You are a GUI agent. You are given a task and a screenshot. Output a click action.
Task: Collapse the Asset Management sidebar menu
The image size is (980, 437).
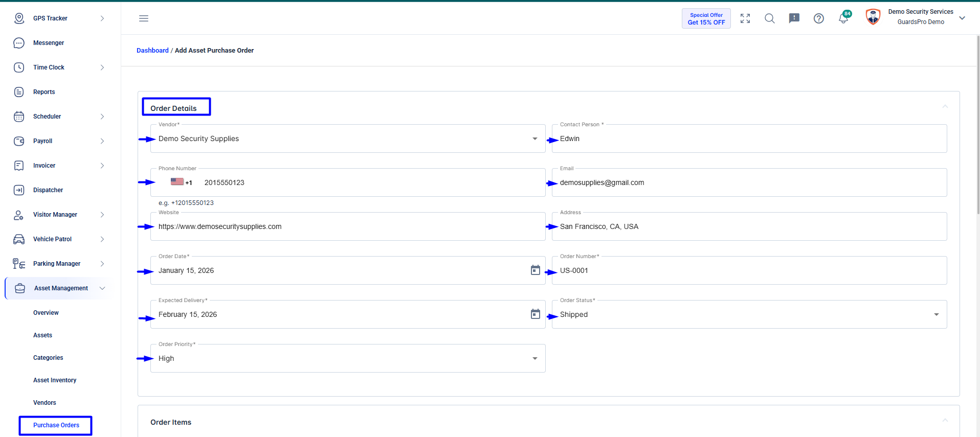coord(57,288)
